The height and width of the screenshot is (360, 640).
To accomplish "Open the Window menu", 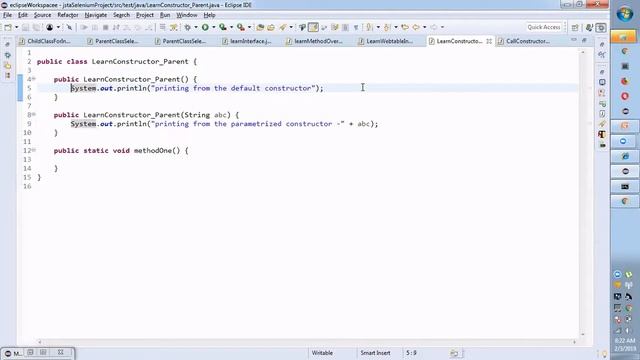I will [187, 15].
